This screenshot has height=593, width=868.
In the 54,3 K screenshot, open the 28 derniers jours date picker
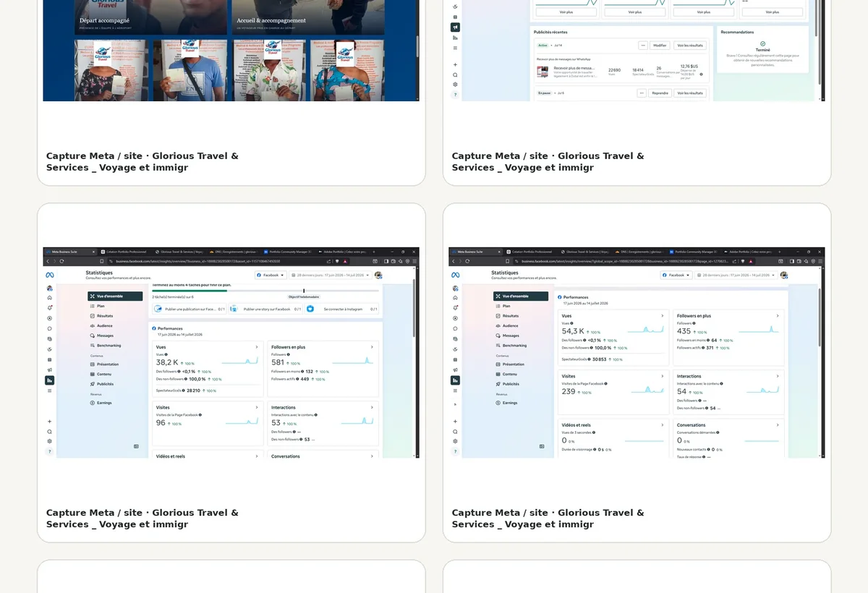pyautogui.click(x=736, y=276)
